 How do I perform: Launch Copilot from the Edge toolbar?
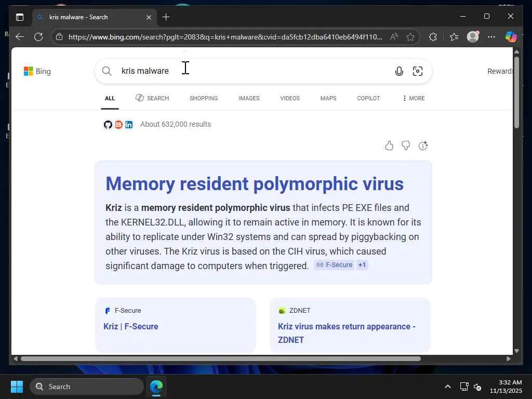click(511, 37)
